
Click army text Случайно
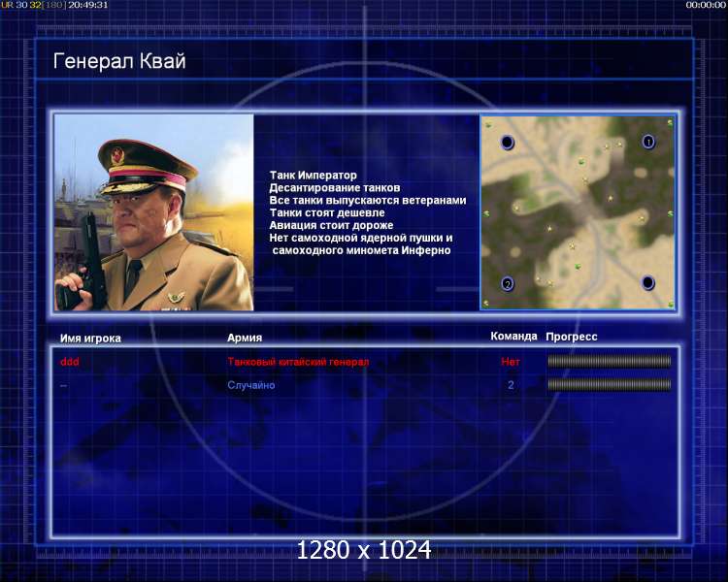tap(251, 385)
